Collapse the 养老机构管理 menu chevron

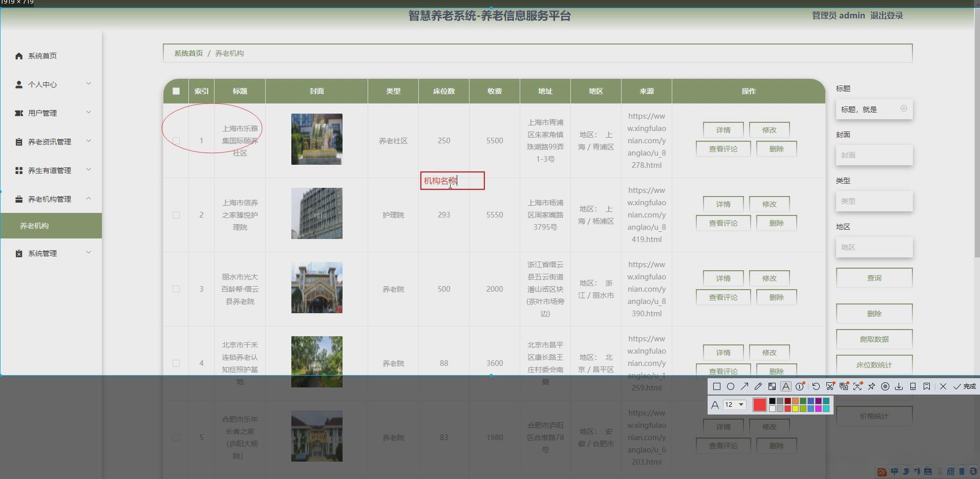[89, 198]
